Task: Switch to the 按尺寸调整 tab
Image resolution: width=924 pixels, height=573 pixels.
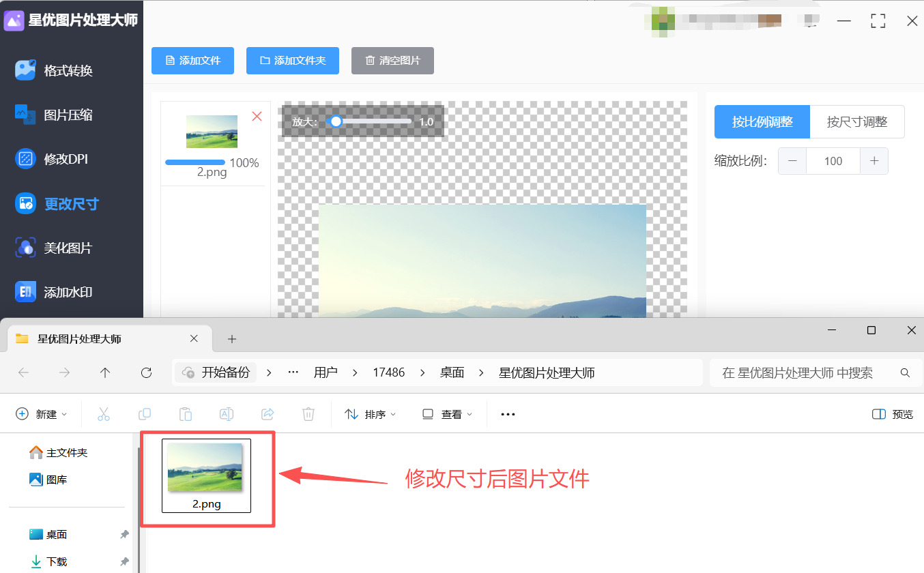Action: pyautogui.click(x=856, y=121)
